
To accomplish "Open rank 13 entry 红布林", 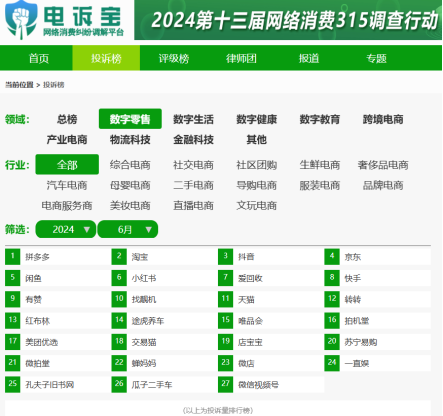I will pyautogui.click(x=37, y=321).
